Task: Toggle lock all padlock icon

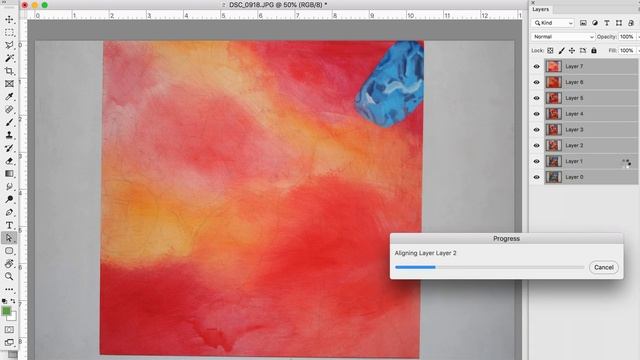Action: coord(594,51)
